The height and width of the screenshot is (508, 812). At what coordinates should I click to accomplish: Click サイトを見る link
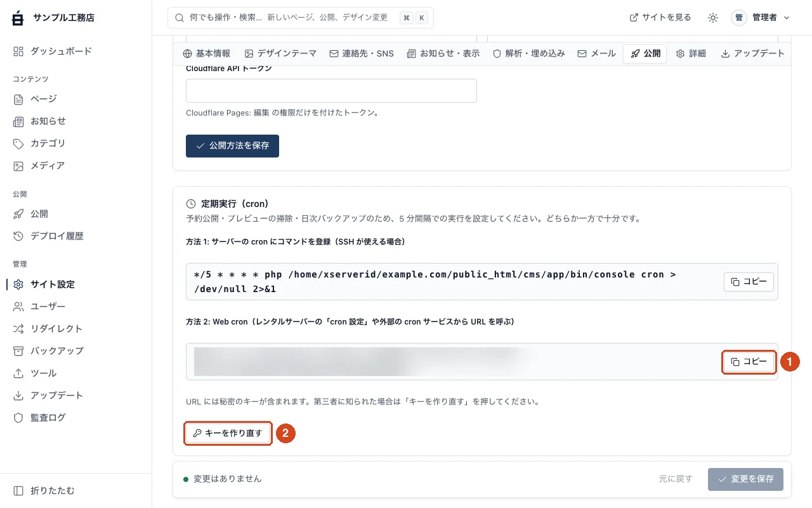point(660,18)
